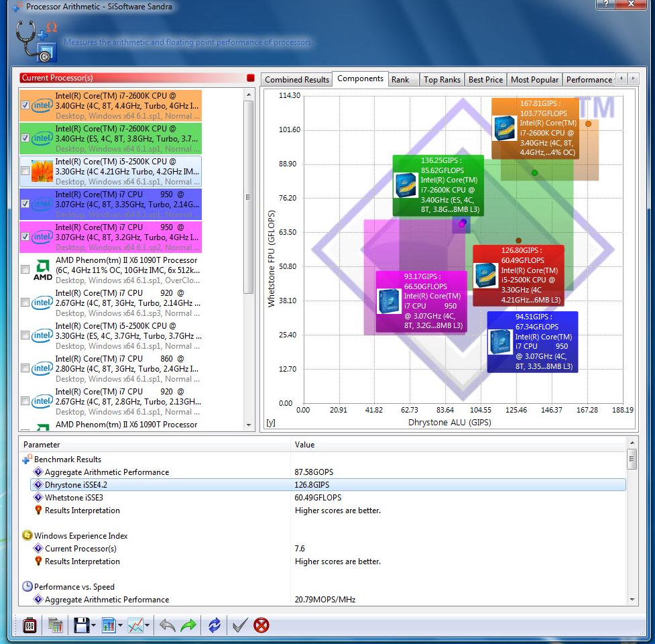The height and width of the screenshot is (644, 655).
Task: Uncheck the green i7-2600K ES 3.8GHz processor
Action: pos(25,138)
